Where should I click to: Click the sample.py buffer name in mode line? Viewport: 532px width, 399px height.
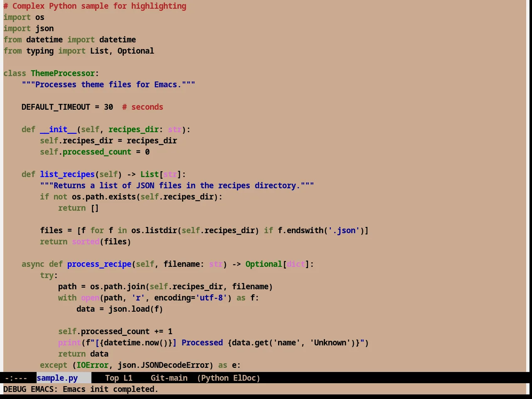(57, 378)
